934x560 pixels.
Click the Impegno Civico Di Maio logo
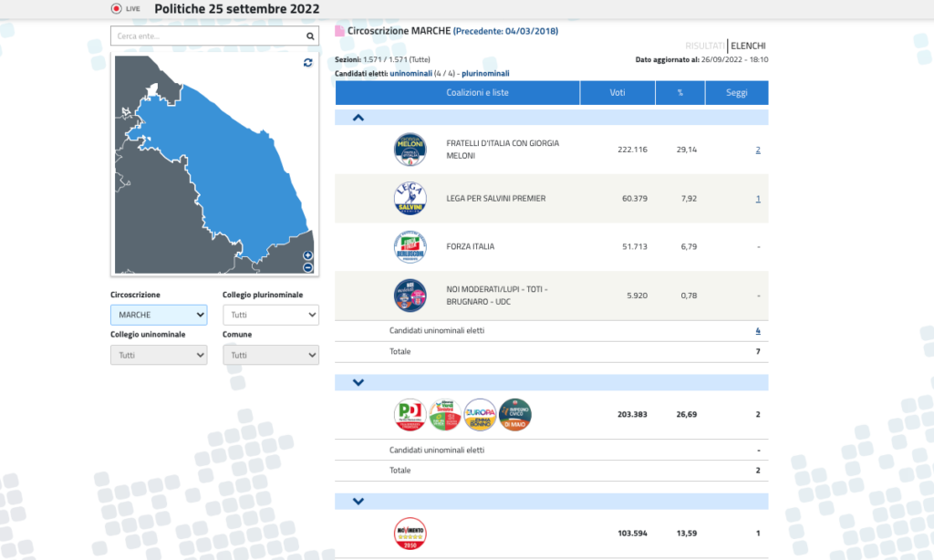click(515, 415)
